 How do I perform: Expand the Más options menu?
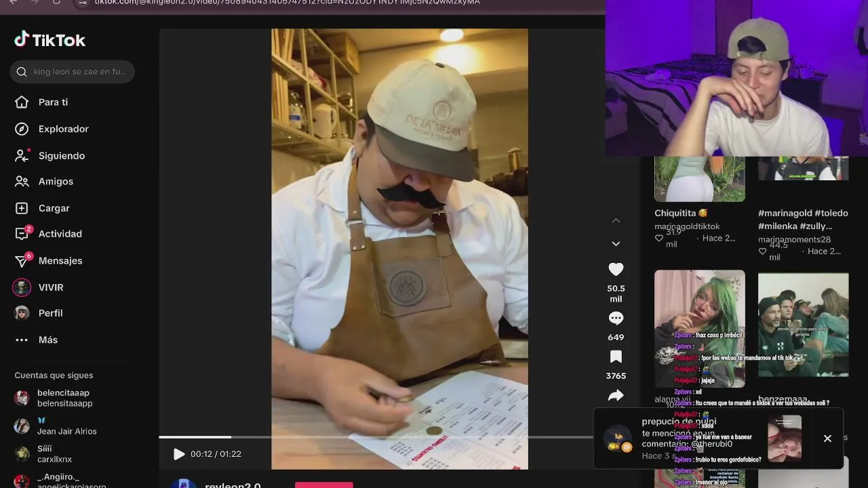coord(47,340)
